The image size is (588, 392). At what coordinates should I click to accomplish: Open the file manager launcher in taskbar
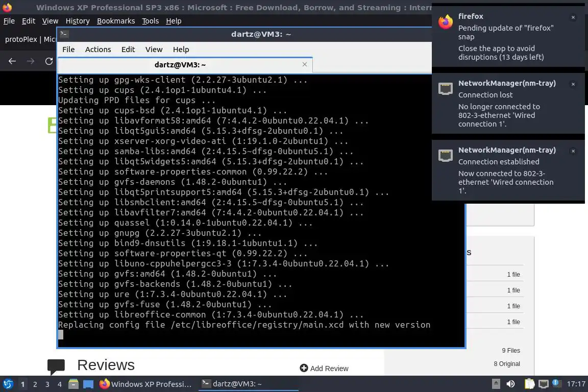coord(73,384)
